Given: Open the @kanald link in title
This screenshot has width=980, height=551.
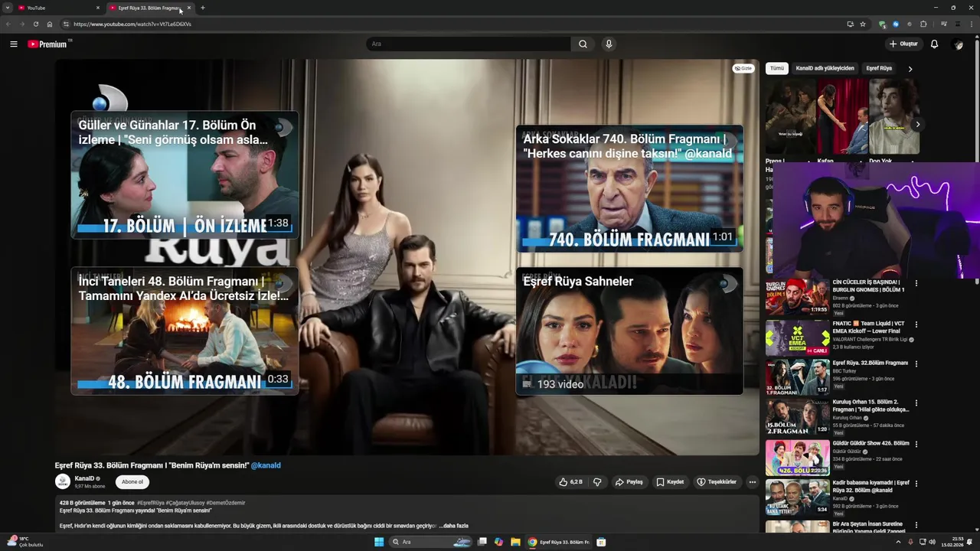Looking at the screenshot, I should 266,465.
